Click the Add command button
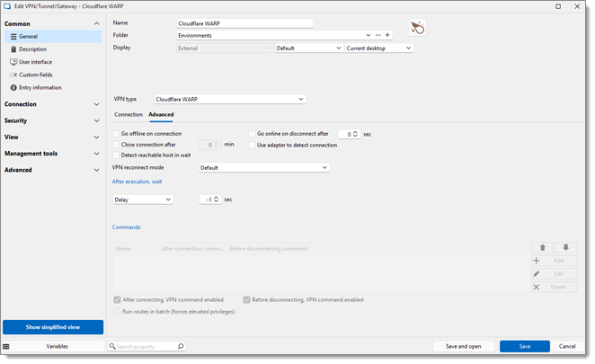Image resolution: width=595 pixels, height=364 pixels. tap(554, 261)
